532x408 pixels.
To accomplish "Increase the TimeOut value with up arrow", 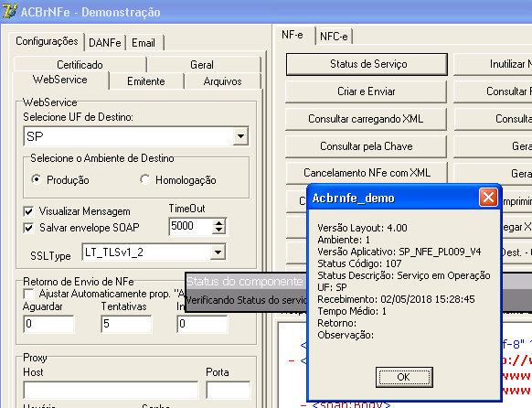I will 219,222.
